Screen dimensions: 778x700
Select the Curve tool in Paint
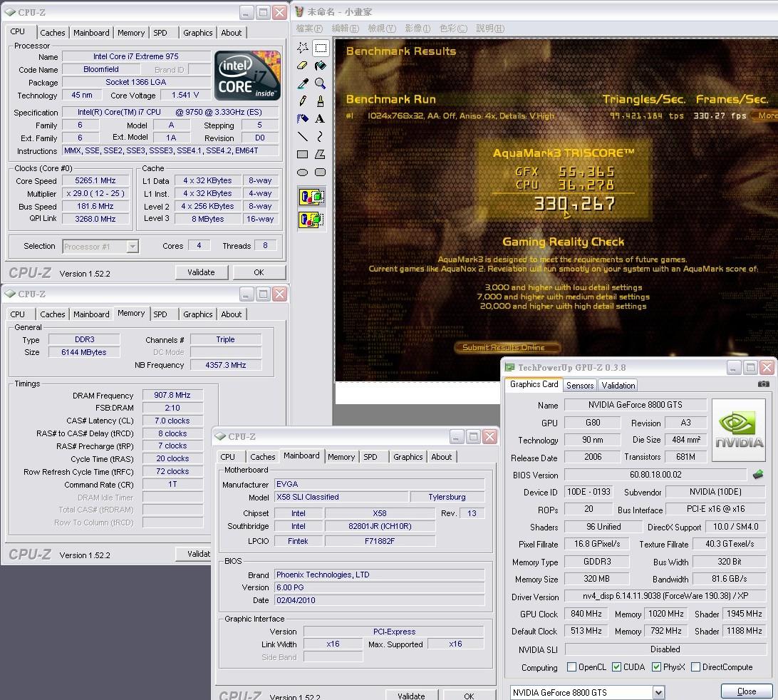[321, 137]
